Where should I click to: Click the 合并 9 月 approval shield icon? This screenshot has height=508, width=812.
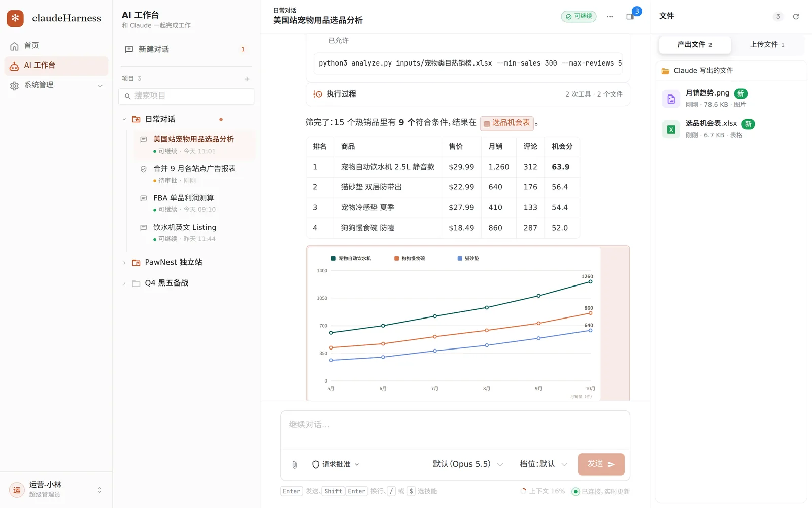tap(143, 169)
